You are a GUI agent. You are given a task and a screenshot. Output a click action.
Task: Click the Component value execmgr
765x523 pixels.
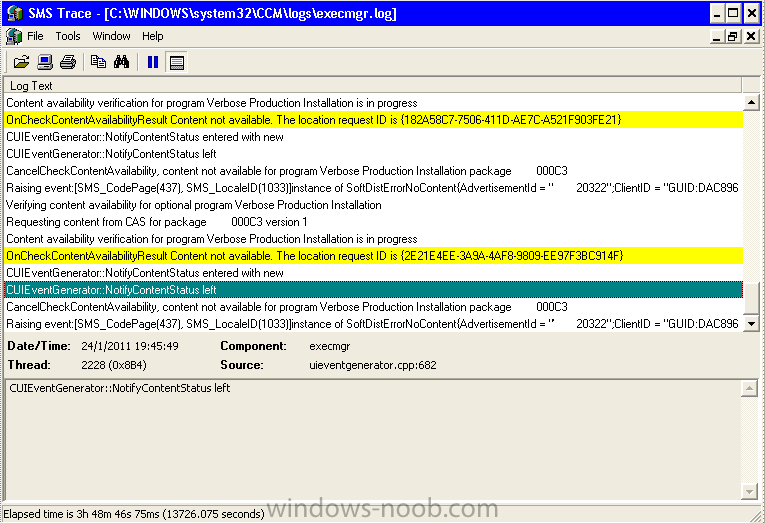[330, 346]
